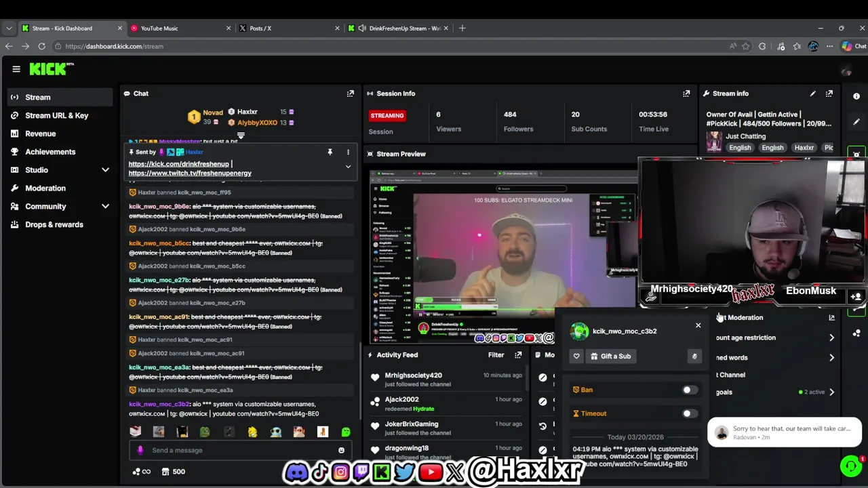Click the Send a message field
Image resolution: width=868 pixels, height=488 pixels.
pyautogui.click(x=241, y=450)
